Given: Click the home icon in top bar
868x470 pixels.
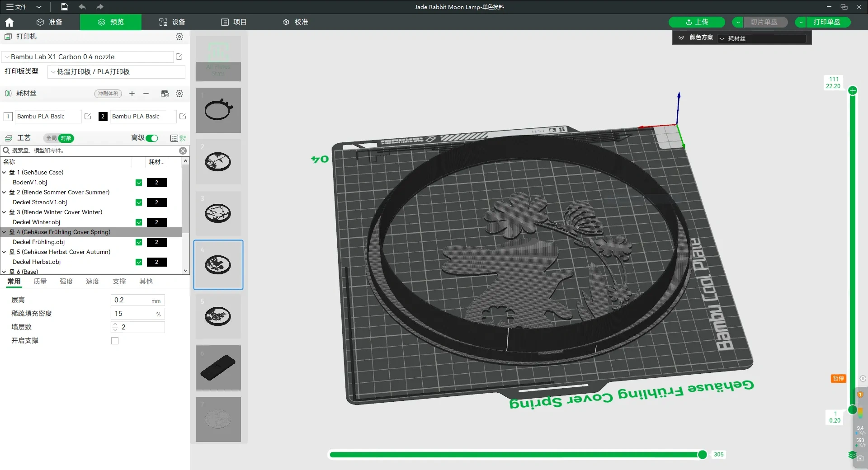Looking at the screenshot, I should click(9, 22).
